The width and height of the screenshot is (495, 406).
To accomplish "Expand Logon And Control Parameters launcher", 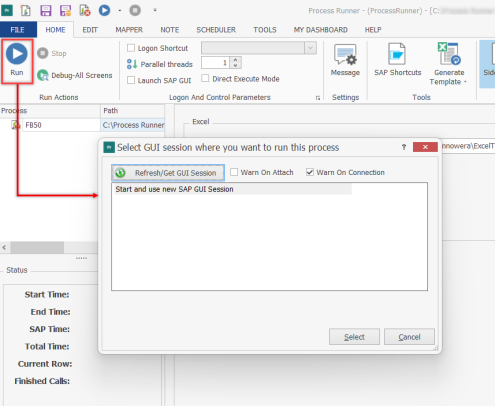I will pos(318,98).
